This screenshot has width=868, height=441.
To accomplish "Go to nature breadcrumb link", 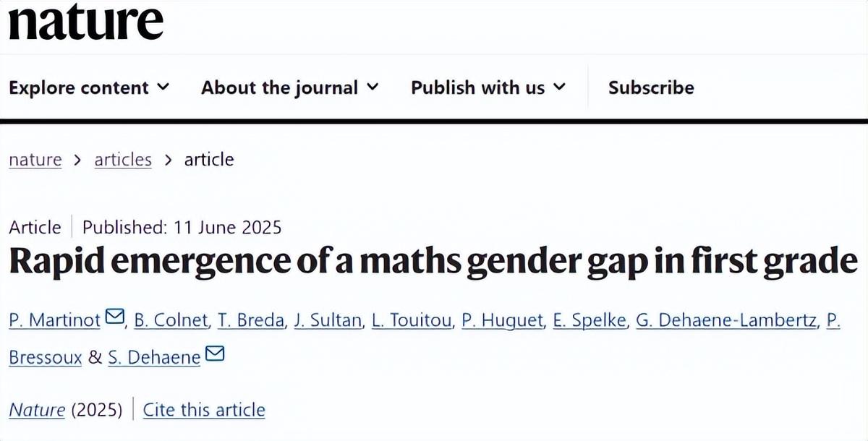I will point(35,160).
